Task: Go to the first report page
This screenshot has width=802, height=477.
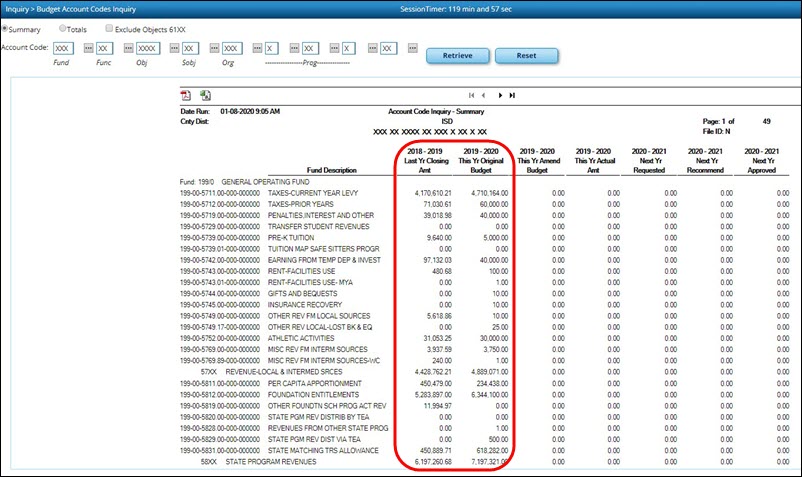Action: tap(471, 95)
